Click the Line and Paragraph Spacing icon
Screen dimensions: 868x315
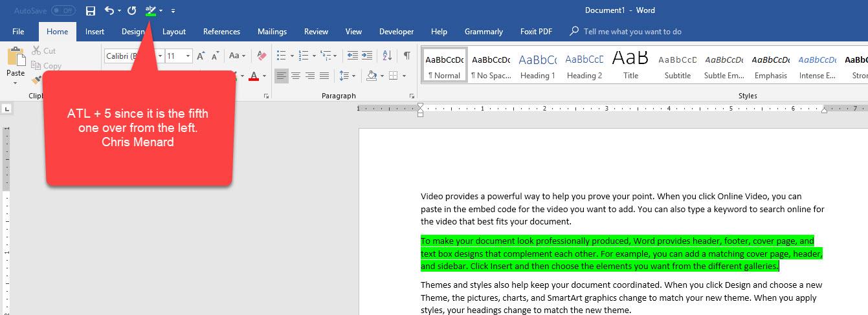pyautogui.click(x=344, y=76)
